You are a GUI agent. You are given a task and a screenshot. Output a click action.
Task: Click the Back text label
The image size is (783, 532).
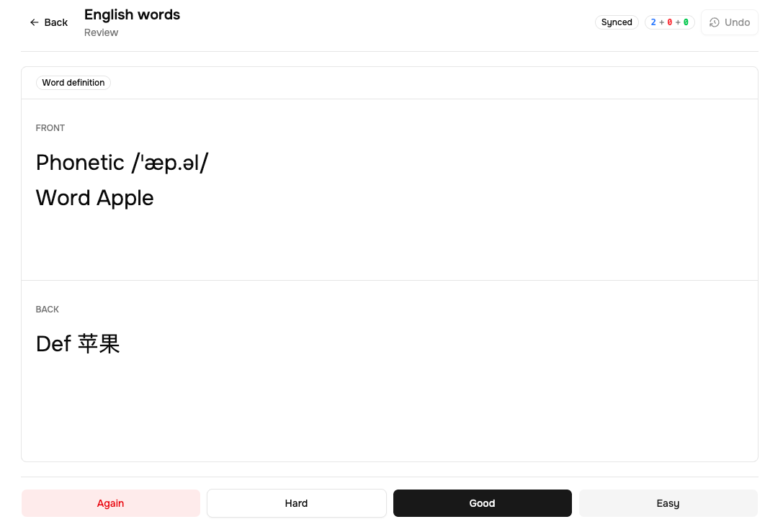(x=56, y=22)
